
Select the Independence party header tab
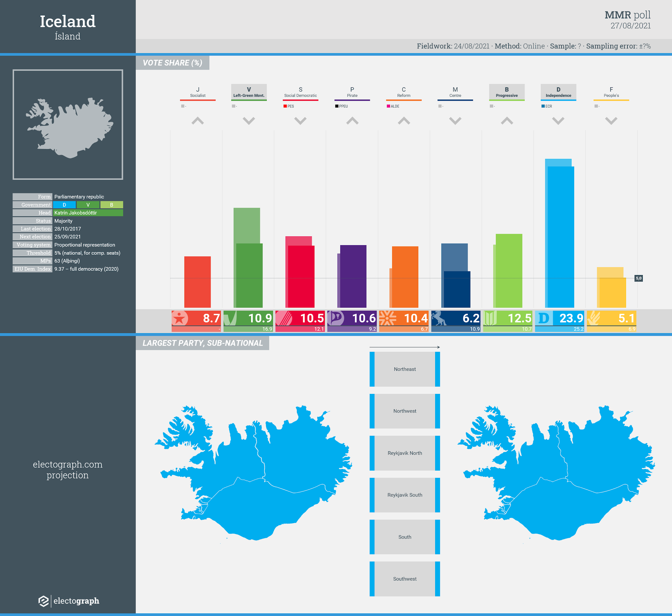pos(558,92)
